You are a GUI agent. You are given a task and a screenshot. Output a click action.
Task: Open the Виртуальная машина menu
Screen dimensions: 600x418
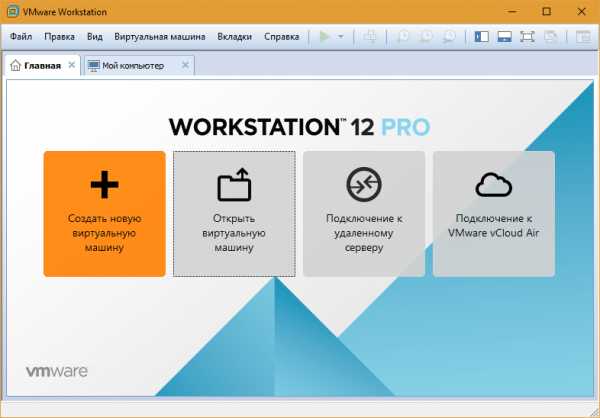160,37
